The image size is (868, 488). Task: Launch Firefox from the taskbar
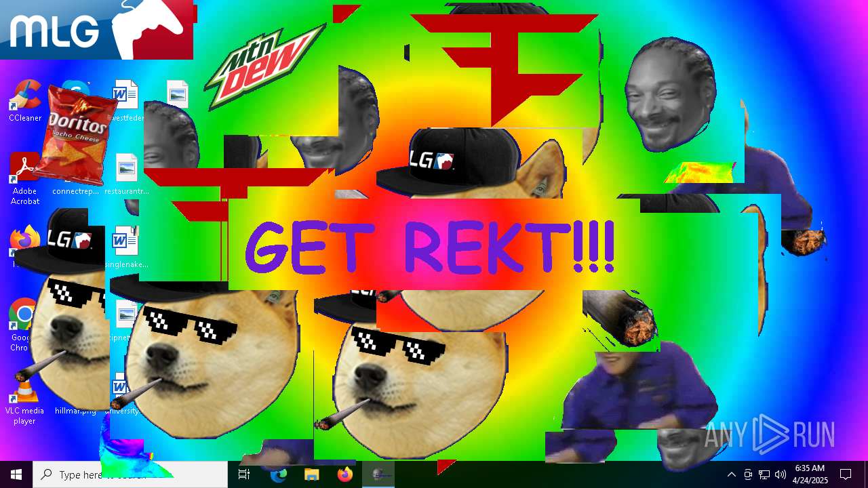coord(344,474)
